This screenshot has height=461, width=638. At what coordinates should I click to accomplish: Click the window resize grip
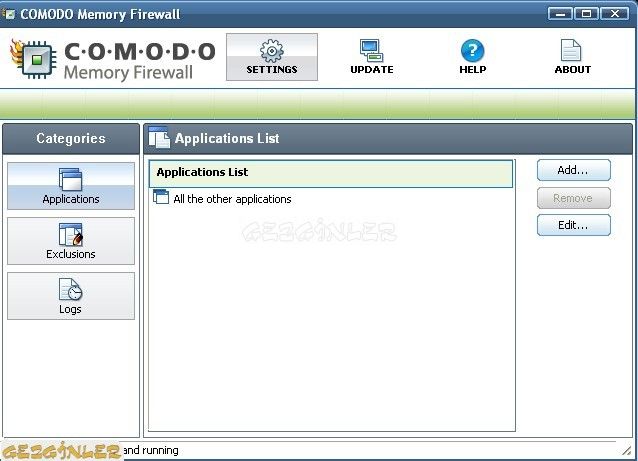(x=627, y=450)
